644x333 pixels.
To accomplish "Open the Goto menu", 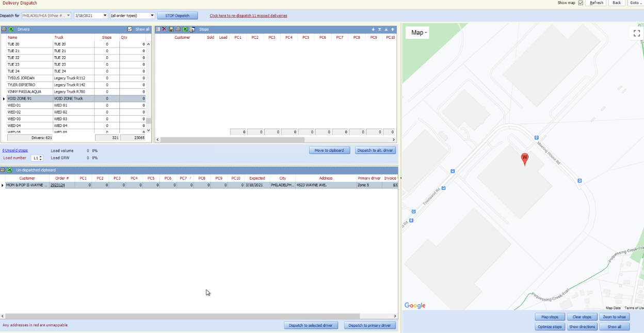I will [x=635, y=3].
